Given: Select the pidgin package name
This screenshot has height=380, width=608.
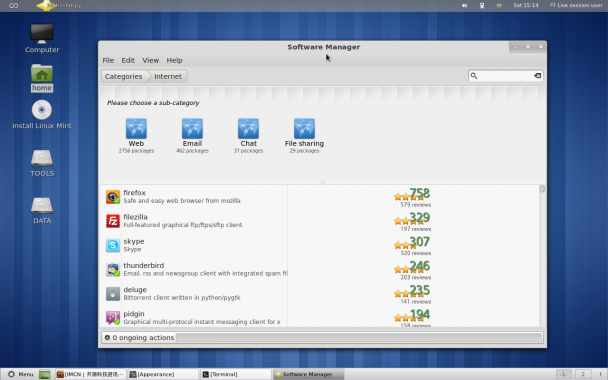Looking at the screenshot, I should [x=134, y=314].
